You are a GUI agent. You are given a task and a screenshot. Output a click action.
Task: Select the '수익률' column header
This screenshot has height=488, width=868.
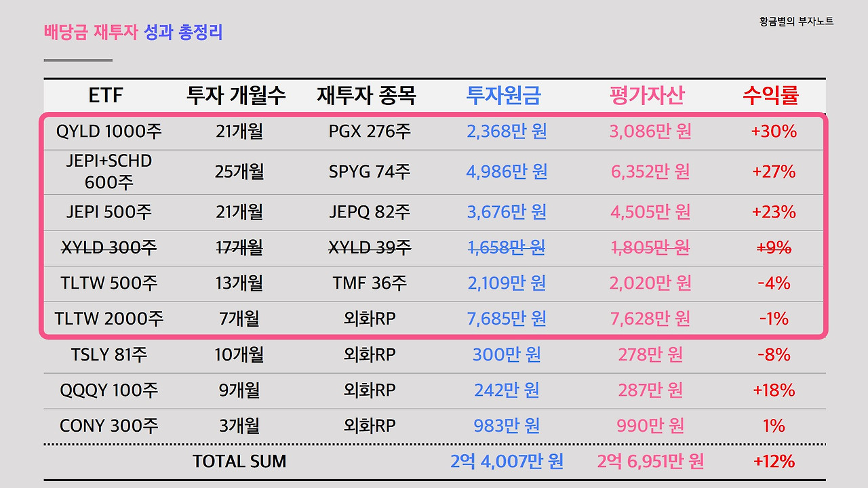(x=770, y=96)
